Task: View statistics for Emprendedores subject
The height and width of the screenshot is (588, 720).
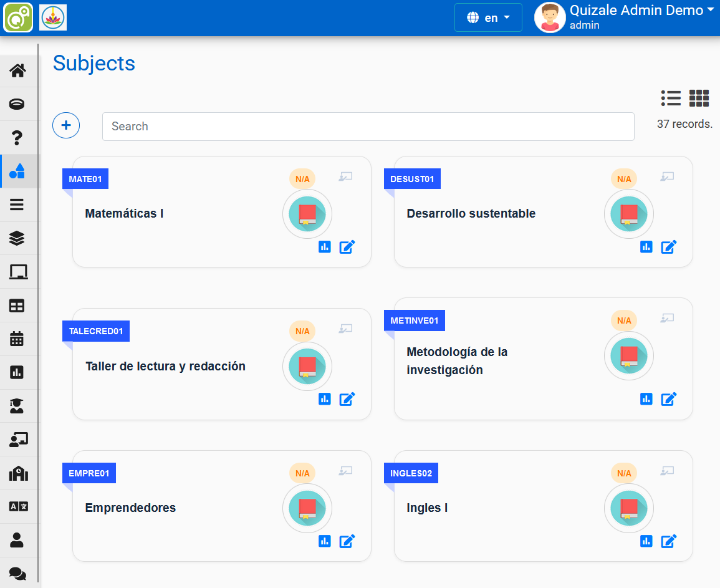Action: [324, 541]
